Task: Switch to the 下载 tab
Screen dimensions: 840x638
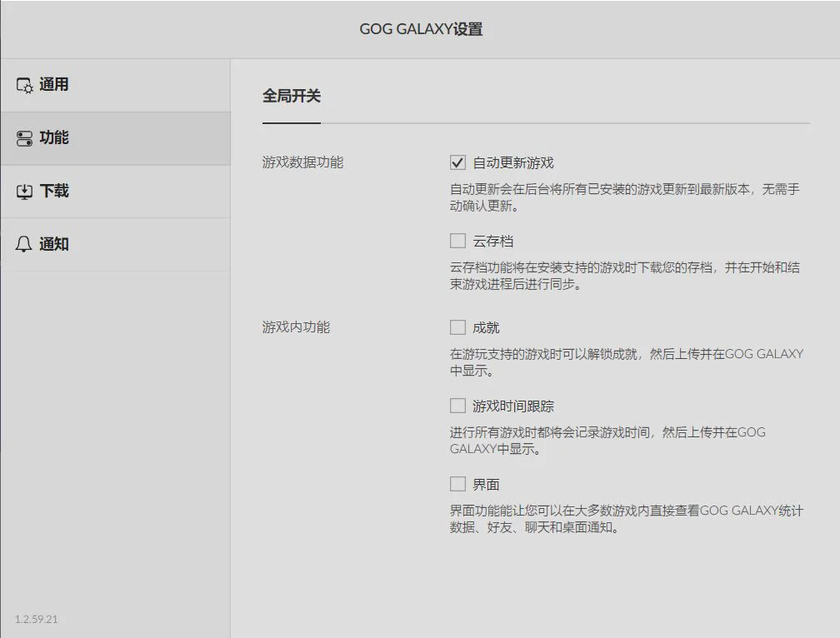Action: [116, 191]
